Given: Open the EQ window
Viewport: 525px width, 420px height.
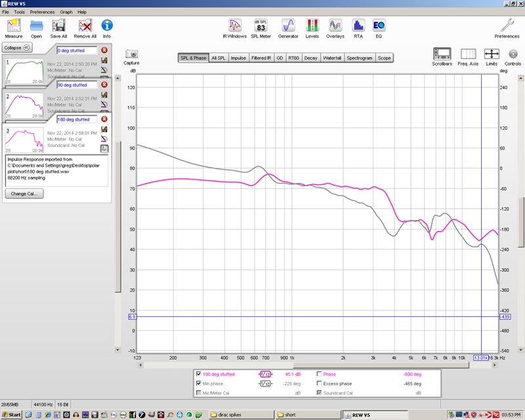Looking at the screenshot, I should [x=379, y=29].
